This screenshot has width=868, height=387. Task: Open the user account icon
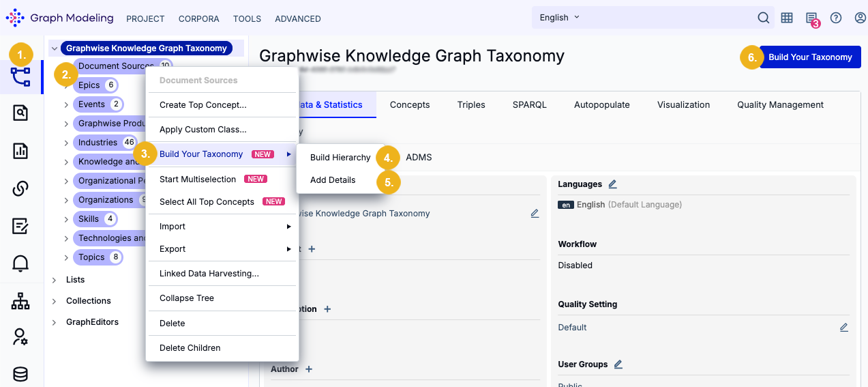pyautogui.click(x=860, y=18)
